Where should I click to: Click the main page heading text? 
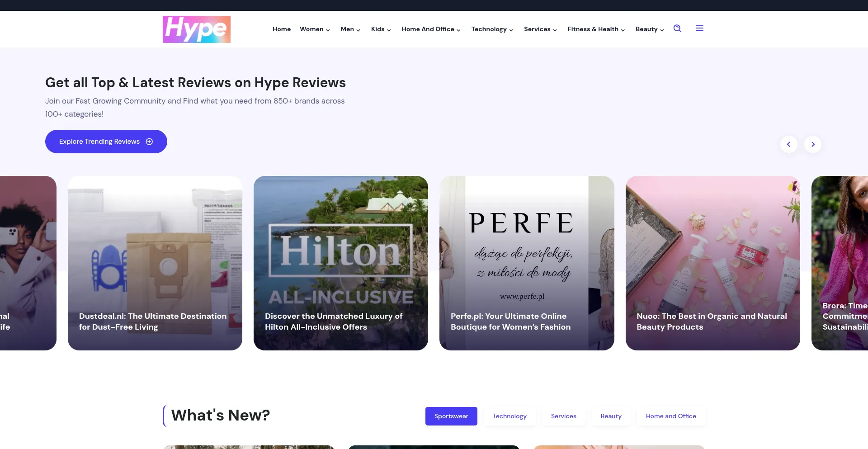click(195, 83)
